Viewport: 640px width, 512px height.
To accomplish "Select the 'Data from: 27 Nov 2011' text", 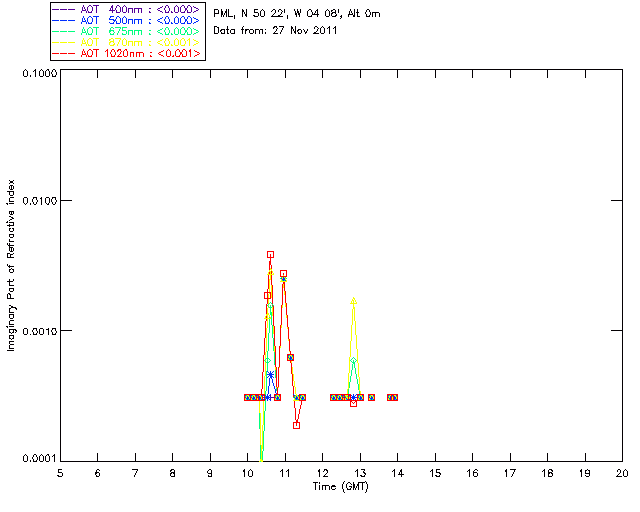I will point(275,31).
